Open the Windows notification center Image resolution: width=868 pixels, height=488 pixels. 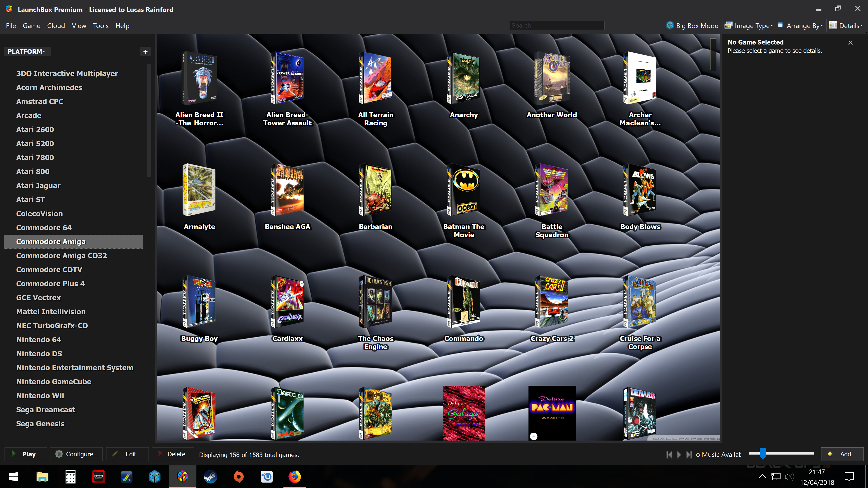click(x=849, y=476)
